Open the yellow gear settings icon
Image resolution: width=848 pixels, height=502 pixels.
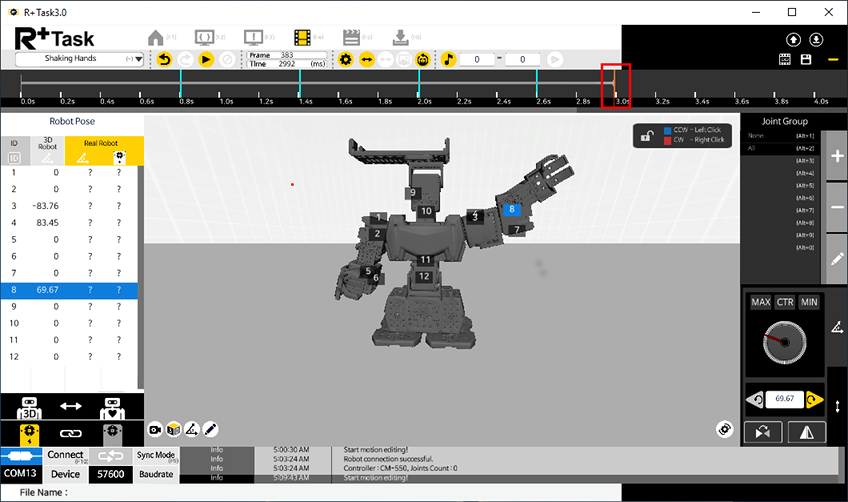(x=346, y=60)
